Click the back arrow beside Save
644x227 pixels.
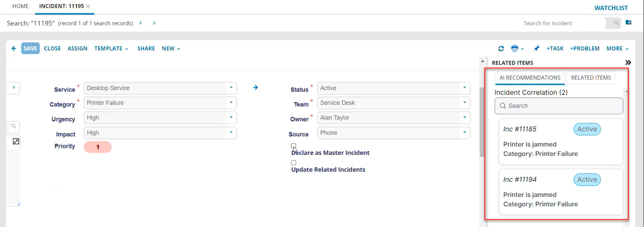14,49
